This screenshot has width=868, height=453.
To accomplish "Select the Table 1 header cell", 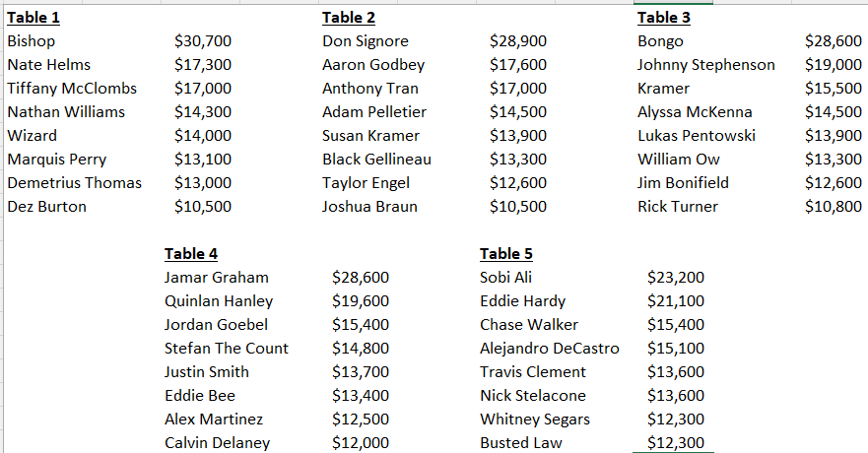I will 33,18.
